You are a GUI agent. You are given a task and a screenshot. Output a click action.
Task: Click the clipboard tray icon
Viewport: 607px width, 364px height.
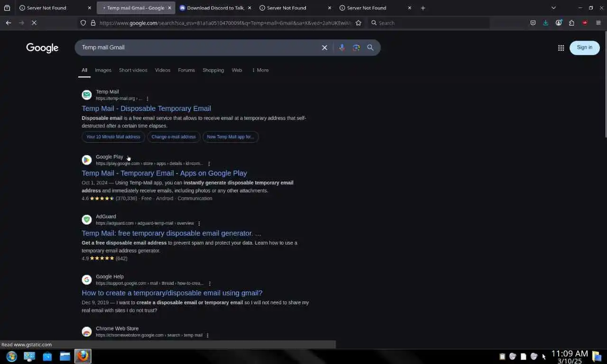pos(502,356)
